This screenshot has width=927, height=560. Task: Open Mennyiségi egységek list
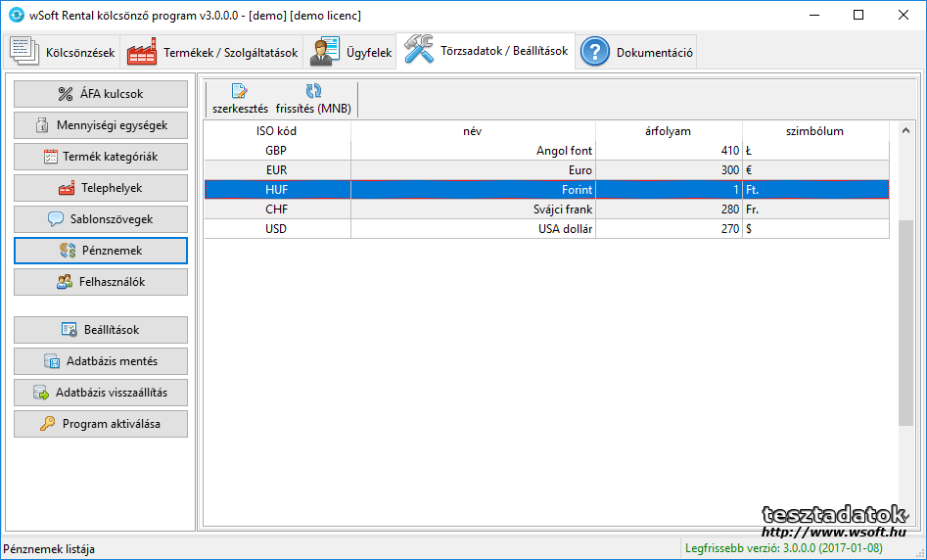[101, 125]
